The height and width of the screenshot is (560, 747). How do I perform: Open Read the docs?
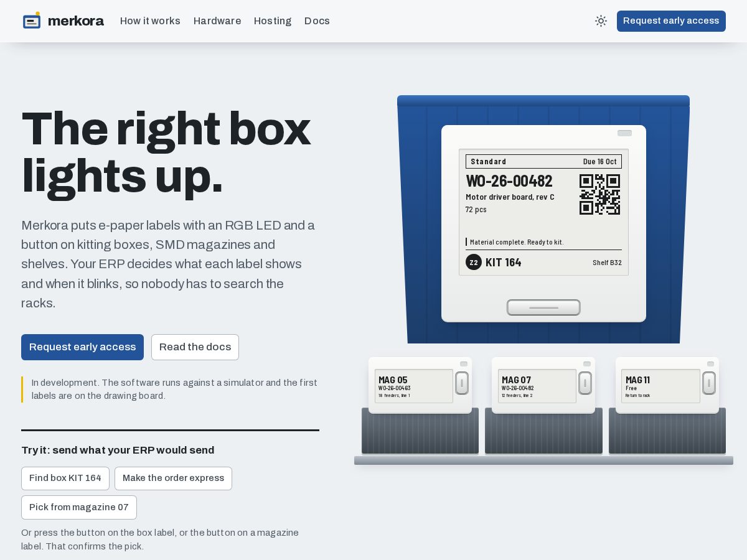click(x=195, y=347)
